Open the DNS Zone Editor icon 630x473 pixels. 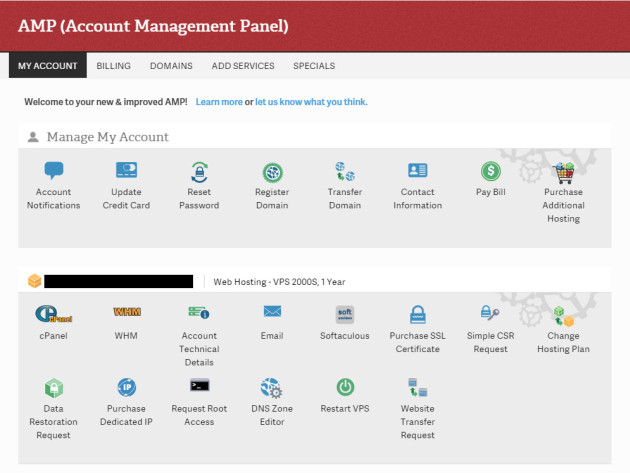(272, 388)
